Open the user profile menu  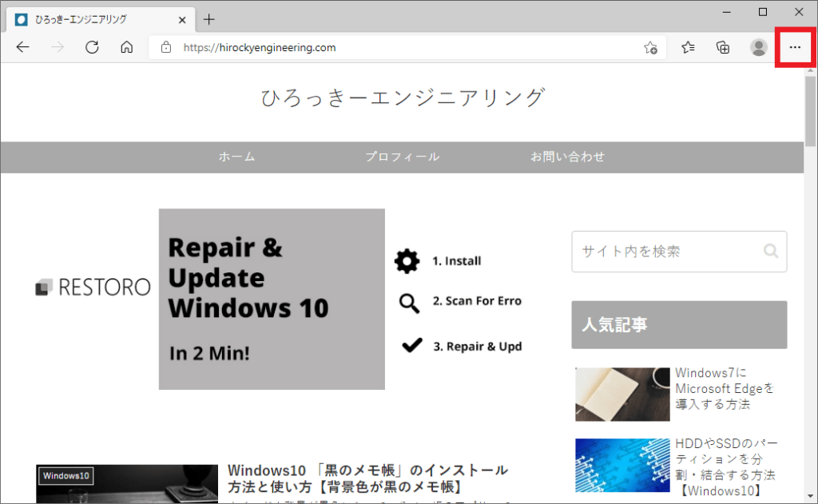759,47
